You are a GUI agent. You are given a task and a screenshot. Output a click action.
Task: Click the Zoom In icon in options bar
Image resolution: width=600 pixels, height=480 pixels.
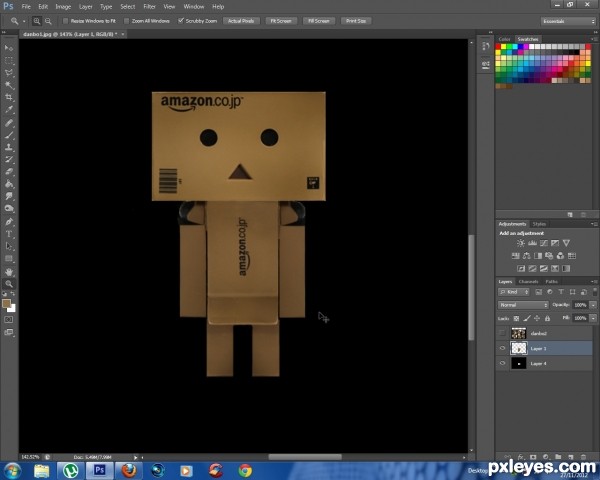(37, 21)
